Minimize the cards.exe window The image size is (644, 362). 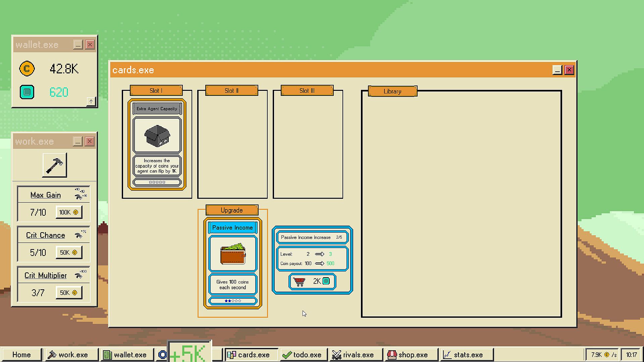tap(557, 70)
